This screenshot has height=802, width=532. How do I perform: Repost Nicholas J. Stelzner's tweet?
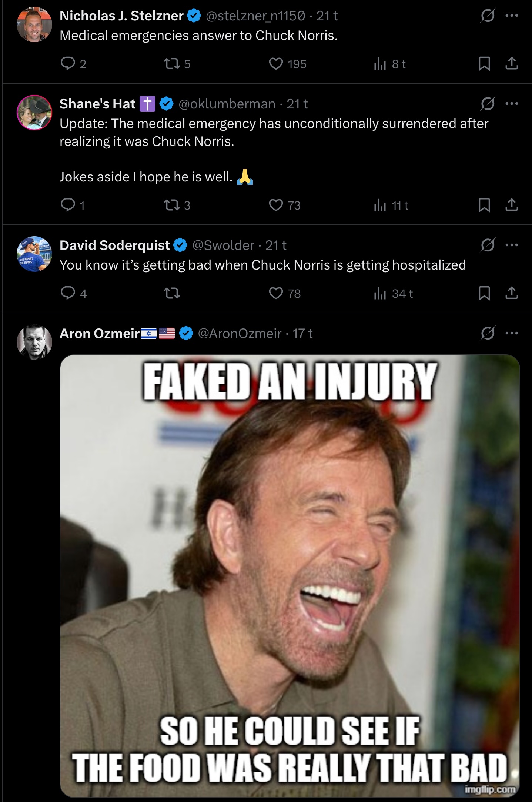coord(172,64)
